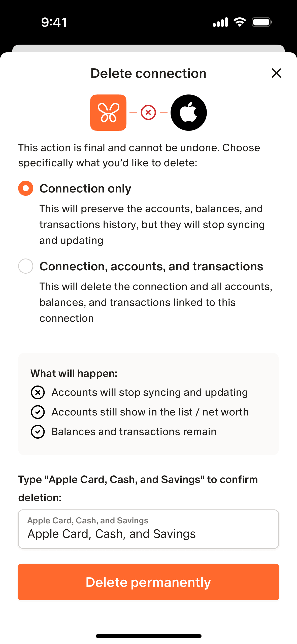Tap the cellular signal bars icon
The image size is (297, 644).
(220, 22)
